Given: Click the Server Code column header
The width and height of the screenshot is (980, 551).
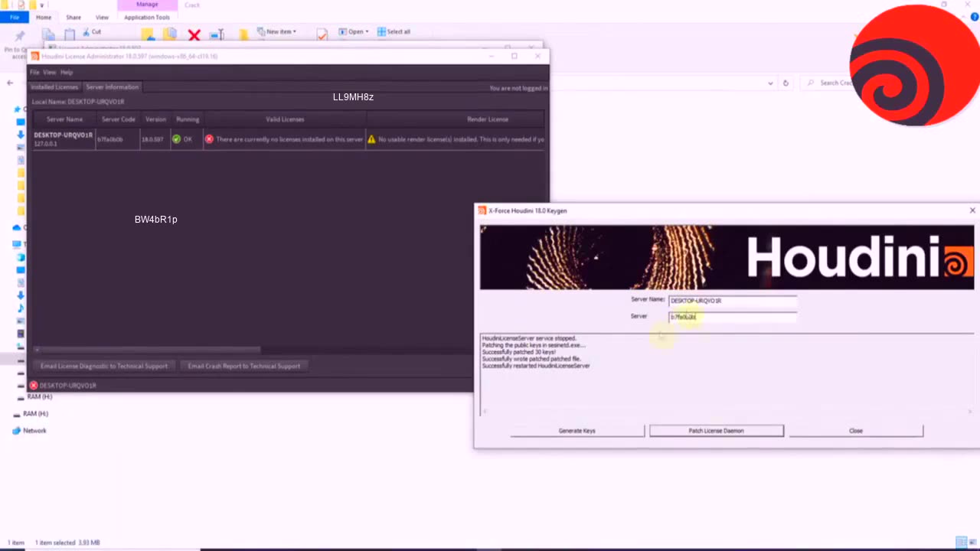Looking at the screenshot, I should click(x=118, y=119).
